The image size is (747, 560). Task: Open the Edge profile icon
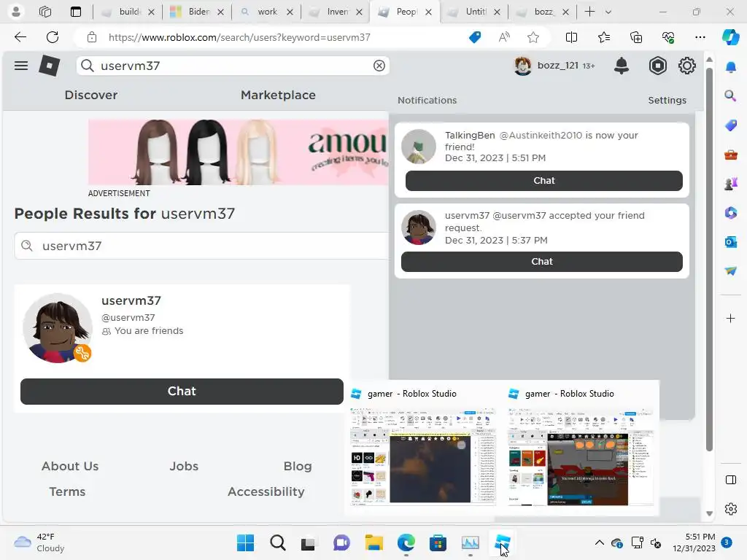pos(16,12)
